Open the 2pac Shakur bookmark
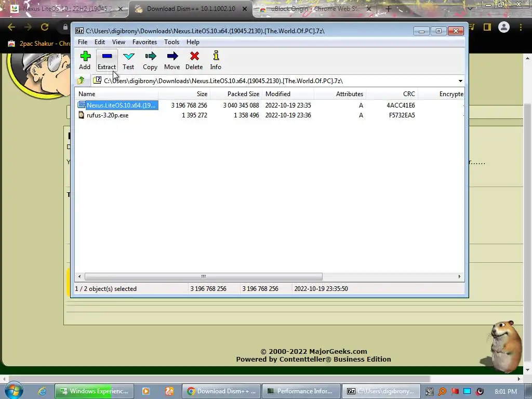This screenshot has width=532, height=399. (39, 44)
